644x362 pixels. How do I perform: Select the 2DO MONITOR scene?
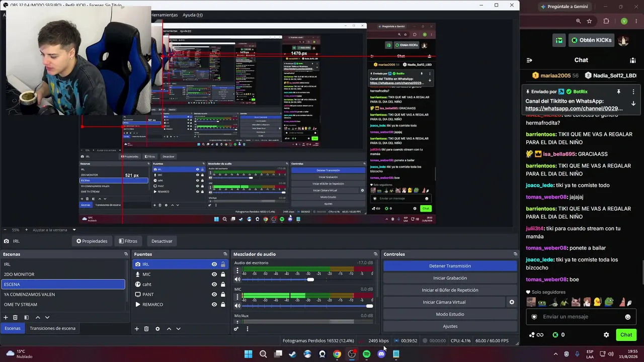coord(63,275)
